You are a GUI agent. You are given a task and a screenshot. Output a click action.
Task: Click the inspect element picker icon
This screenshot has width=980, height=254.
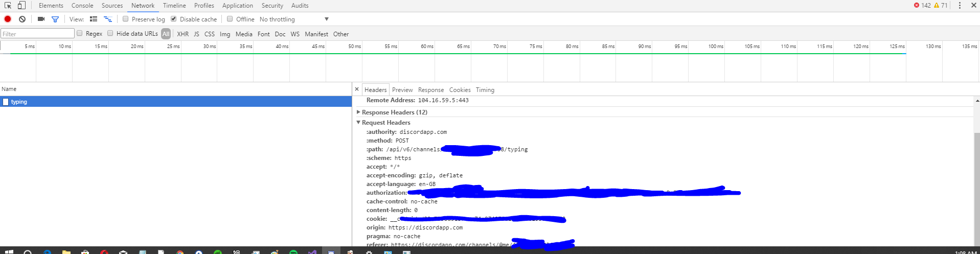click(x=8, y=5)
